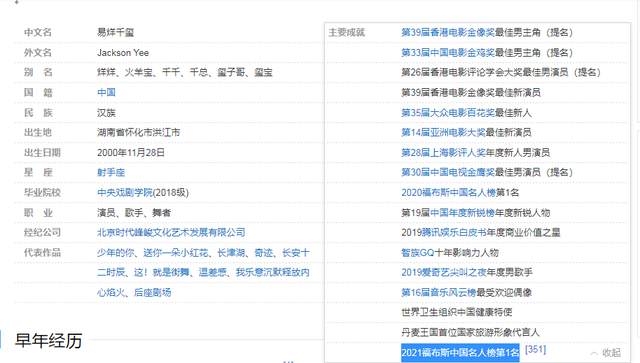Screen dimensions: 640x363
Task: Click the 代表作品 label
Action: pos(42,253)
